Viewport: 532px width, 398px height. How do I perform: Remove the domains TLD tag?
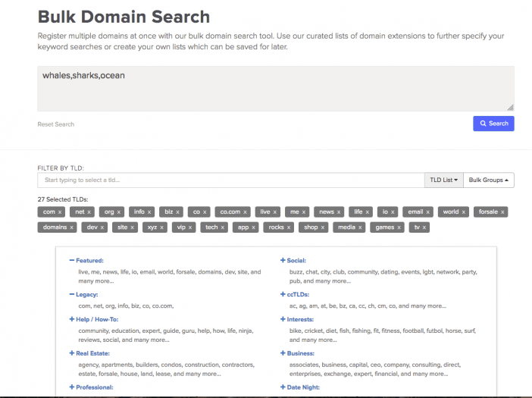coord(71,227)
